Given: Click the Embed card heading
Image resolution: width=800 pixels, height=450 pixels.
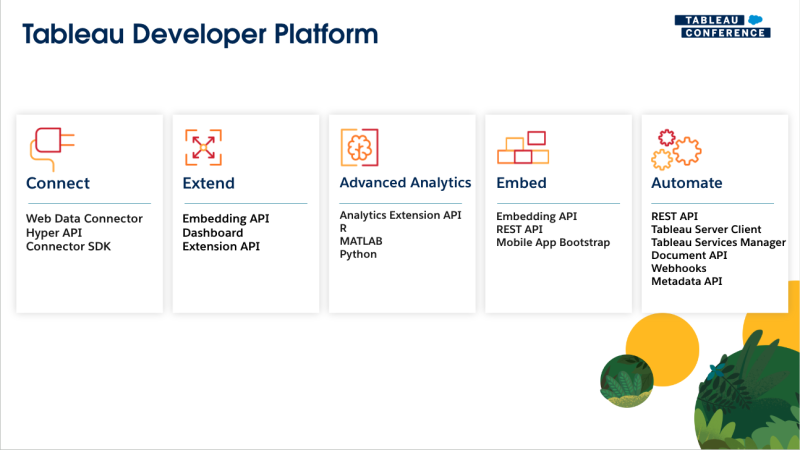Looking at the screenshot, I should coord(521,183).
